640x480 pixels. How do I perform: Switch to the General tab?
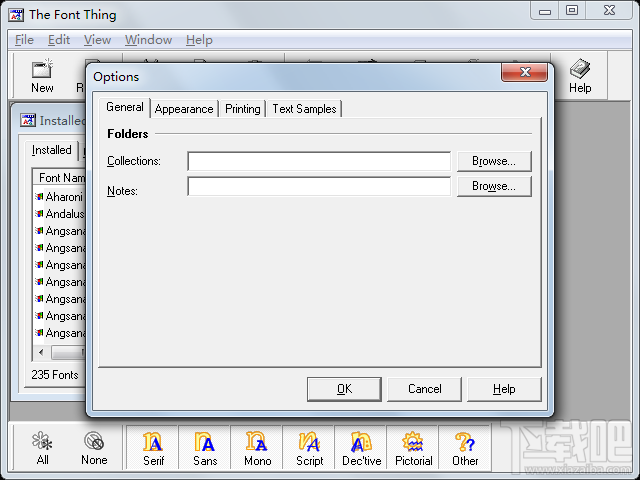(x=125, y=107)
